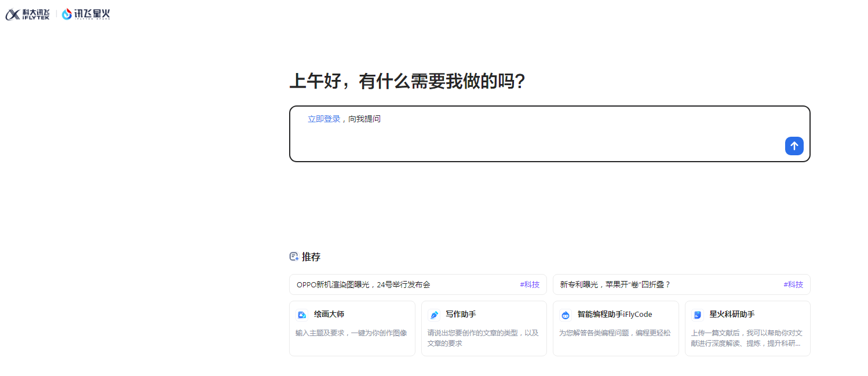
Task: Click the iFlyCode robot icon
Action: 565,315
